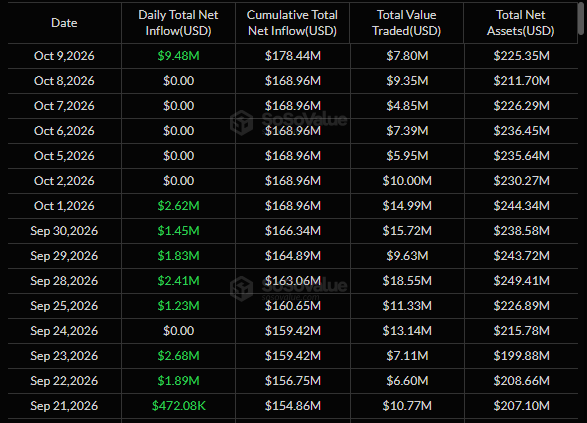This screenshot has width=587, height=423.
Task: Select the $236.45M net assets cell
Action: [x=521, y=131]
